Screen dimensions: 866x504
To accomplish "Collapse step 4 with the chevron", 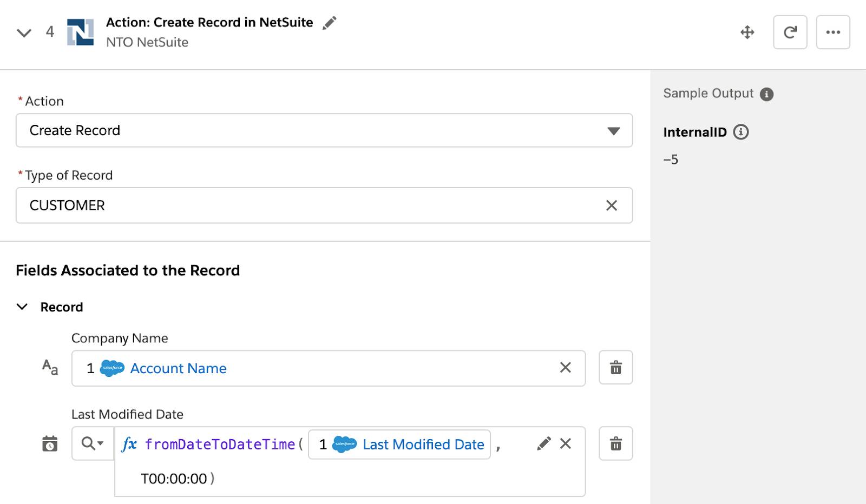I will pyautogui.click(x=24, y=33).
